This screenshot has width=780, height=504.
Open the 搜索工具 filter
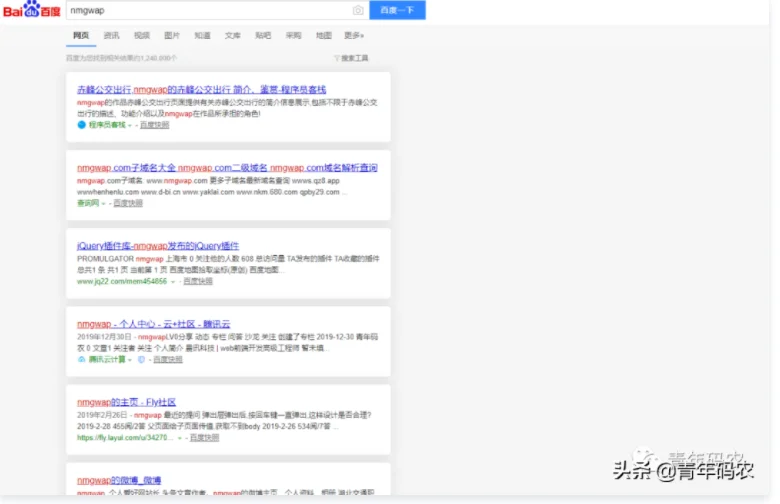(x=355, y=58)
